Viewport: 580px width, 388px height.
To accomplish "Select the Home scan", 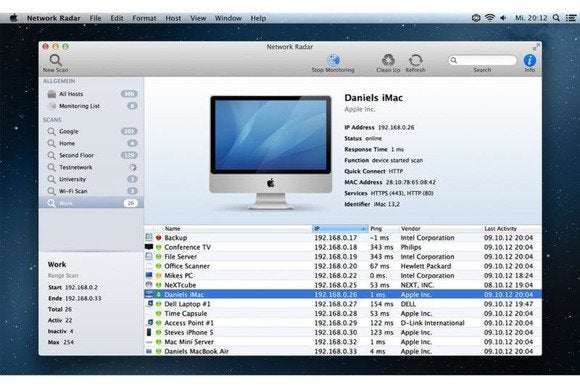I will pyautogui.click(x=91, y=143).
